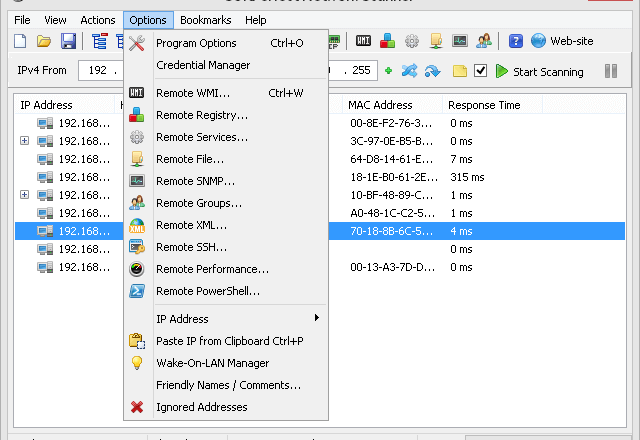The height and width of the screenshot is (440, 640).
Task: Expand the fifth IP address tree row
Action: click(x=25, y=195)
